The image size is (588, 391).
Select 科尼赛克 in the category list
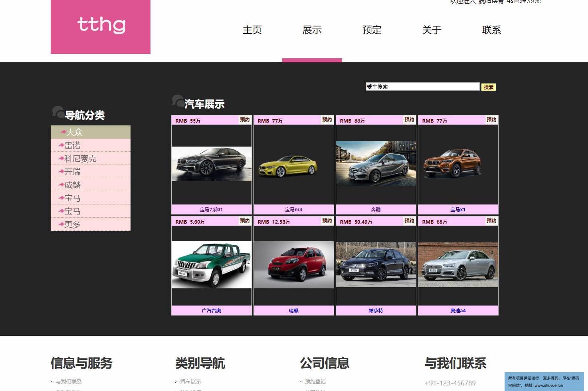click(x=91, y=159)
